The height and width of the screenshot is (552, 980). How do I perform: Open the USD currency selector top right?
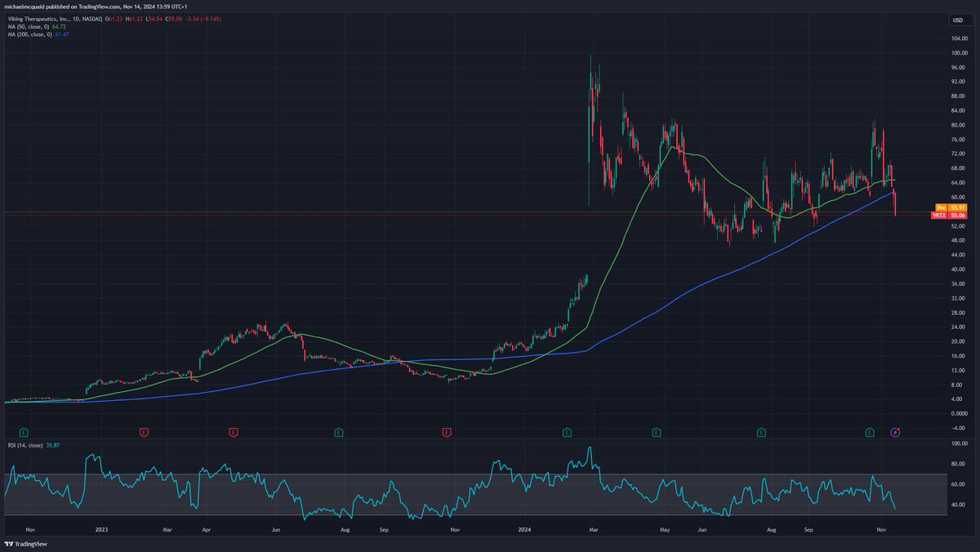click(960, 19)
